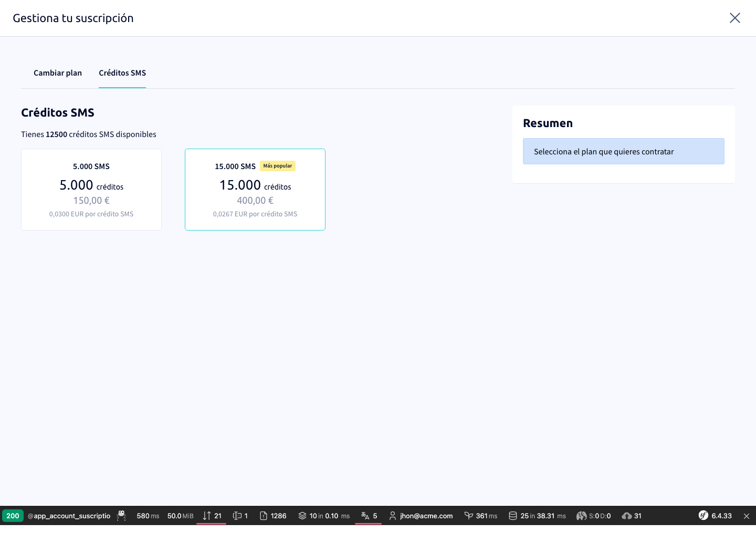Open the cache layers icon panel
Screen dimensions: 756x544
point(302,516)
